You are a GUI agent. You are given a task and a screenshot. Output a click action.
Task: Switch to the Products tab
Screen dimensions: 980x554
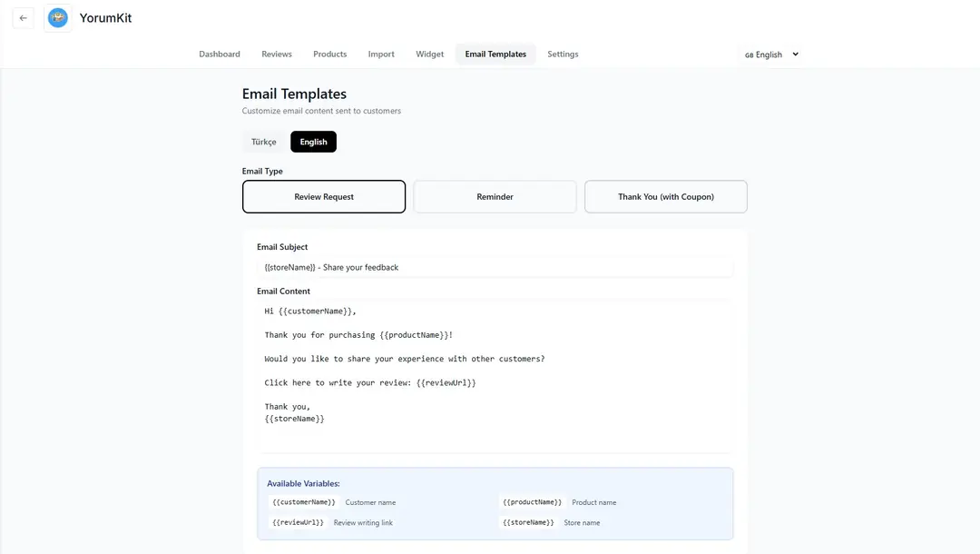click(330, 54)
